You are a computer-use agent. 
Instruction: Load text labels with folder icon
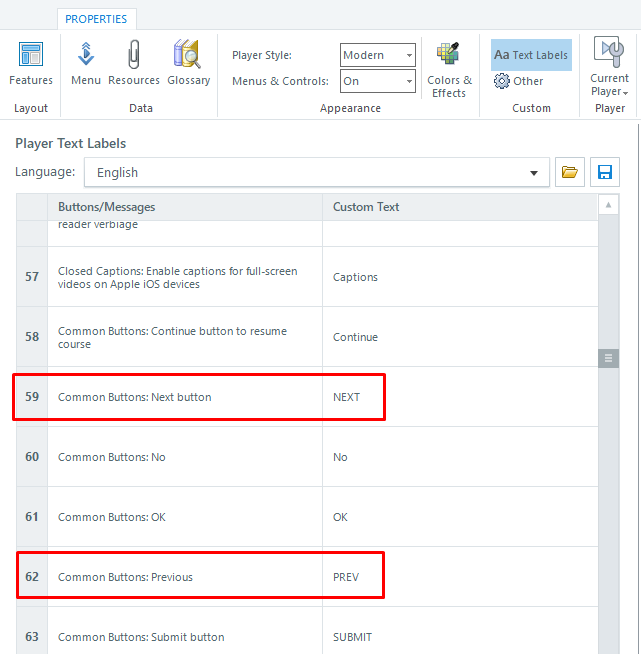point(570,172)
